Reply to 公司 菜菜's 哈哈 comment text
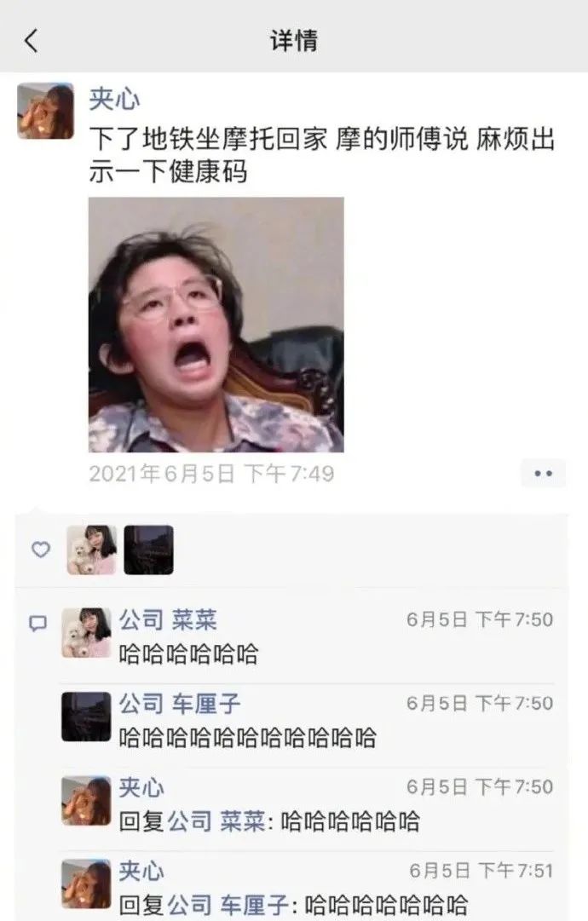Viewport: 588px width, 921px height. [x=188, y=653]
